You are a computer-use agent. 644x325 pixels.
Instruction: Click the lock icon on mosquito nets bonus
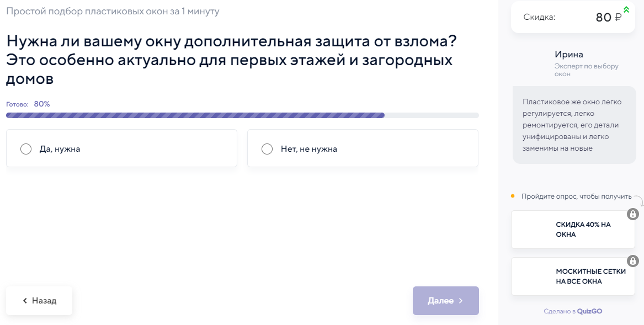click(633, 261)
